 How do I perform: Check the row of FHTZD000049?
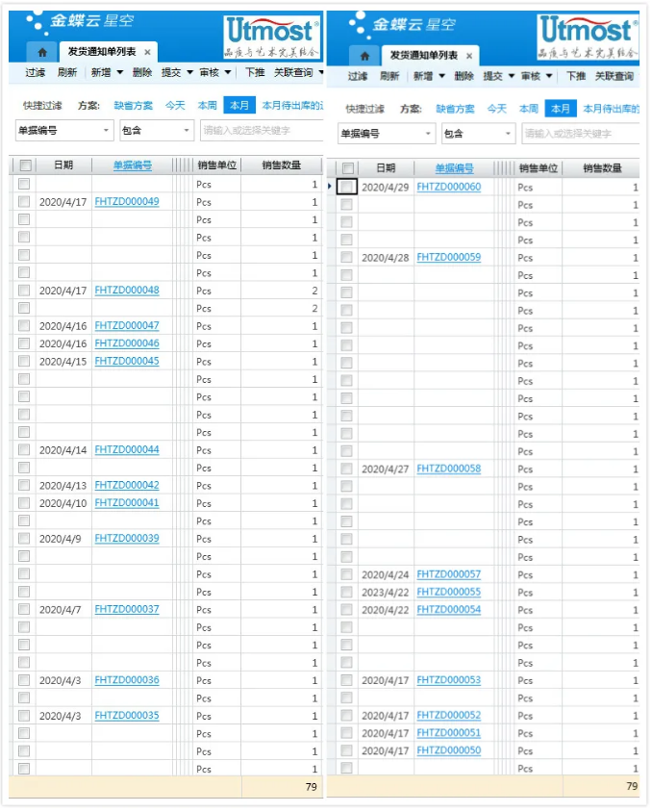[24, 201]
